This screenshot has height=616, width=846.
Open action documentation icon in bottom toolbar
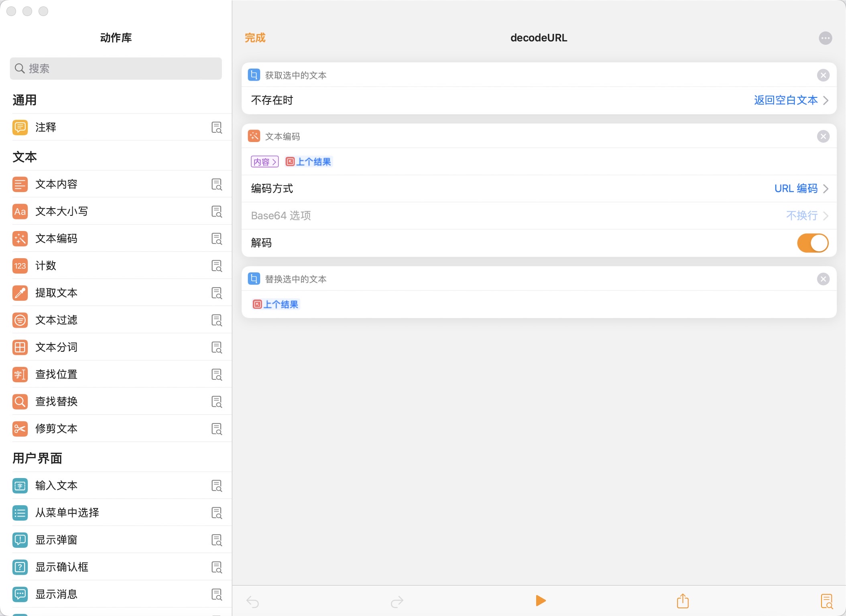point(827,601)
